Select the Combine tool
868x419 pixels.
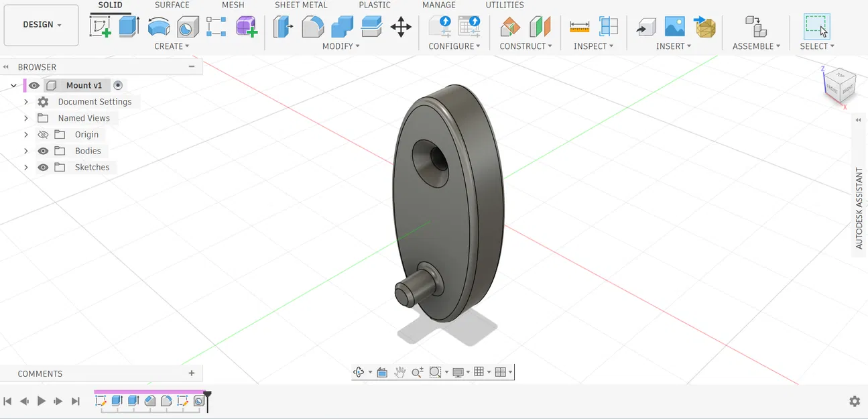pos(342,27)
